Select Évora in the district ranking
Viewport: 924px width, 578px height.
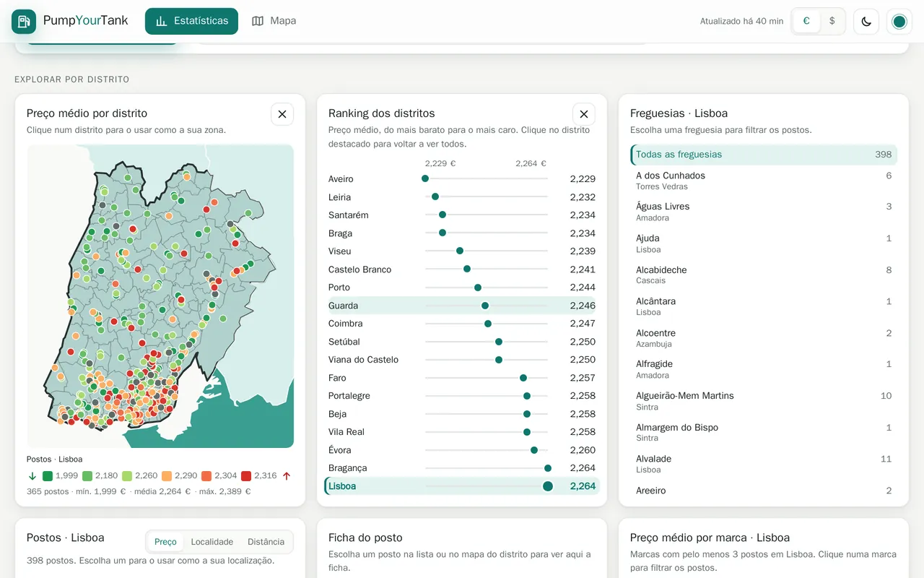point(462,450)
